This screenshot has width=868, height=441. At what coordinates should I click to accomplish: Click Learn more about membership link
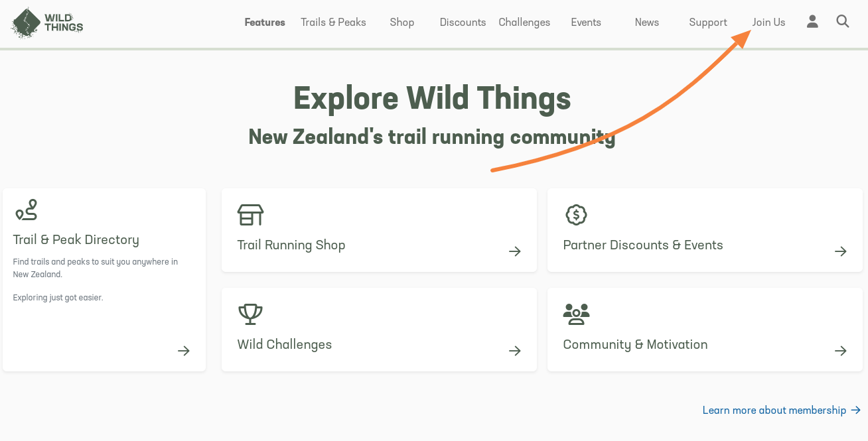[x=782, y=410]
